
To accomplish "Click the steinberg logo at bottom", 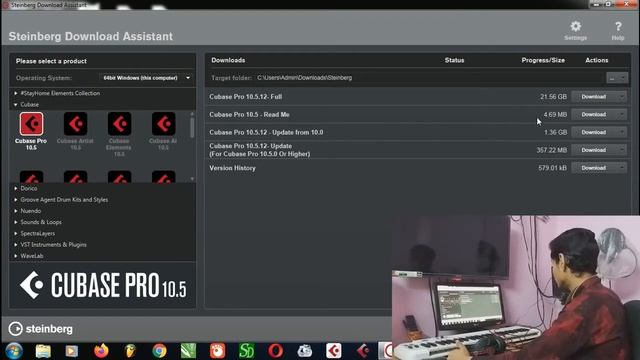I will point(40,329).
